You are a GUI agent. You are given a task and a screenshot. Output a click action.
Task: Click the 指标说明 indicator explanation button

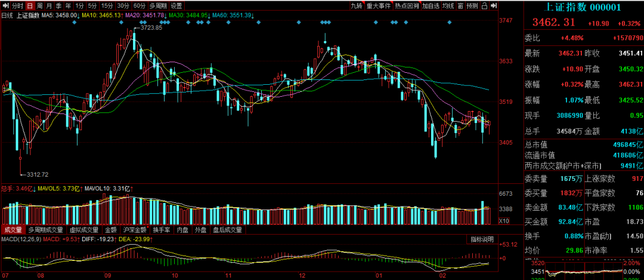pos(482,239)
